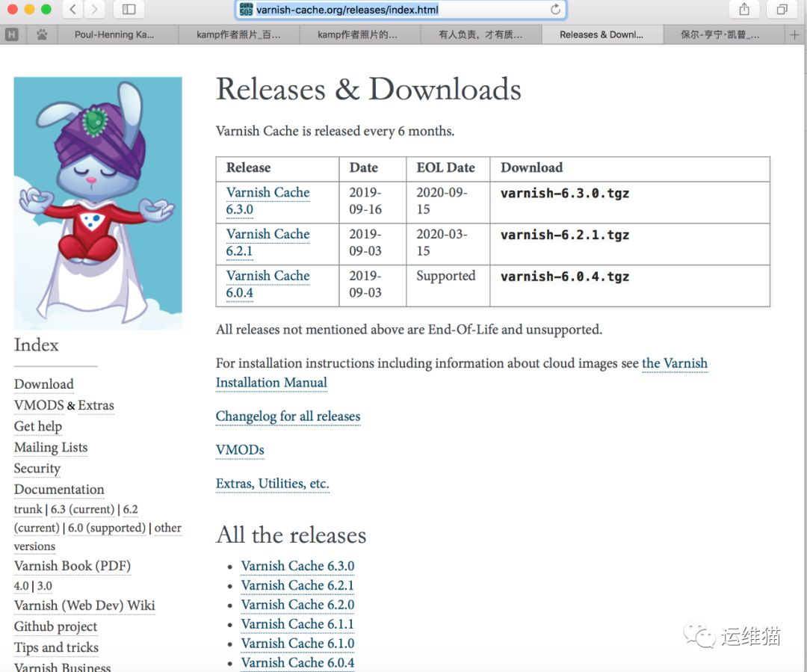Screen dimensions: 807x672
Task: Open the pinned H tab
Action: pyautogui.click(x=11, y=34)
